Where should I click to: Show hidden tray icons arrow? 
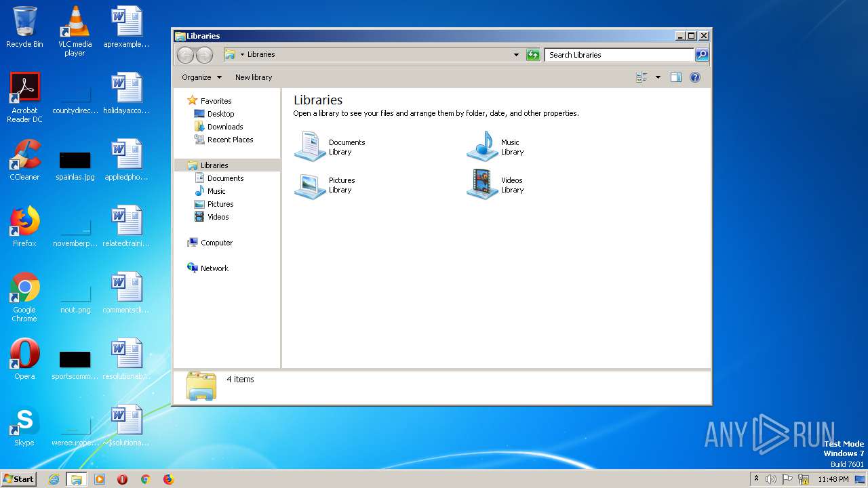click(x=756, y=479)
